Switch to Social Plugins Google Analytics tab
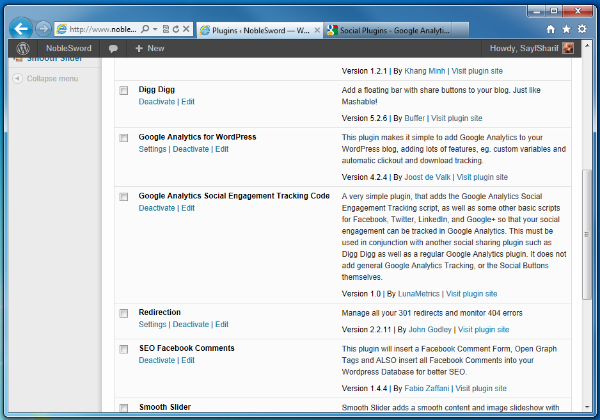600x420 pixels. [389, 30]
